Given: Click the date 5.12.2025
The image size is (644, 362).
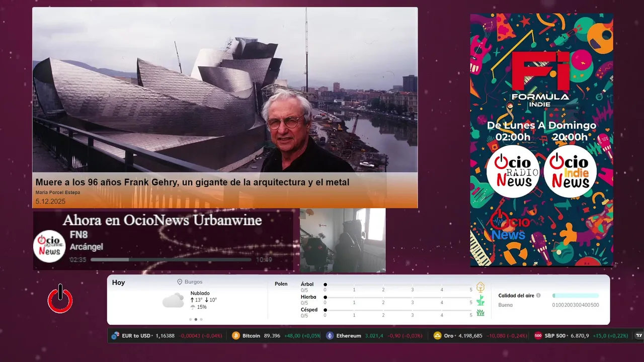Looking at the screenshot, I should click(50, 201).
